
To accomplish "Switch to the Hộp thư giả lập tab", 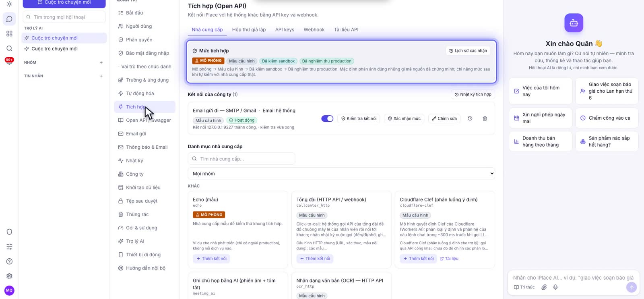I will click(x=249, y=30).
